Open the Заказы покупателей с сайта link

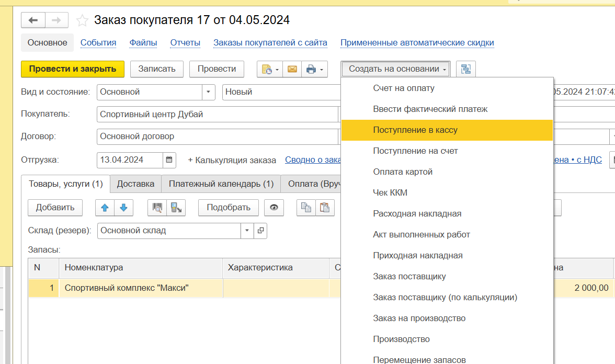point(270,43)
